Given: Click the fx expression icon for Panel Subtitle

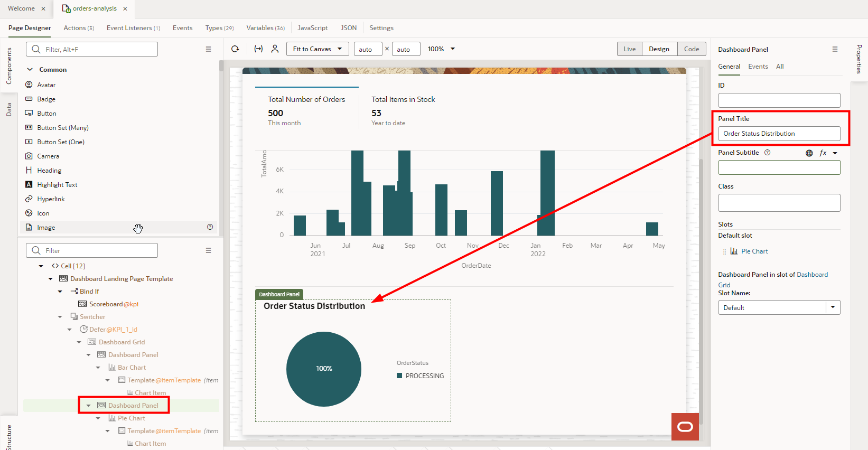Looking at the screenshot, I should coord(823,153).
